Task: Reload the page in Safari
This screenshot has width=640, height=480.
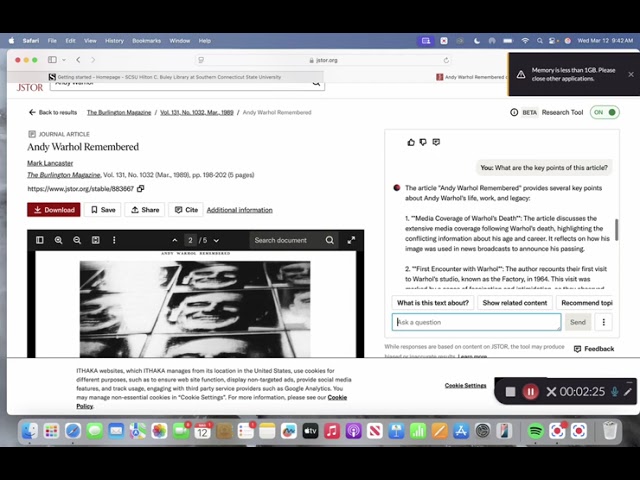Action: pyautogui.click(x=446, y=60)
